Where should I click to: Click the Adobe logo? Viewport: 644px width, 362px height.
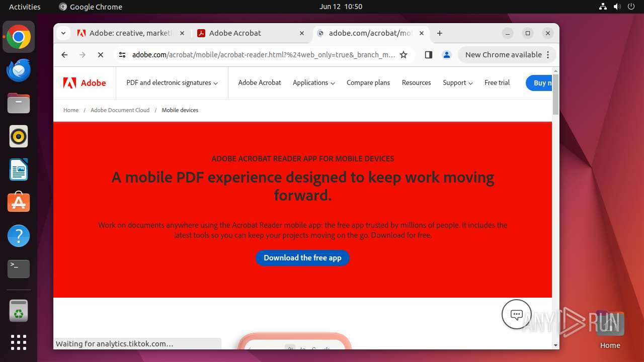(x=85, y=83)
